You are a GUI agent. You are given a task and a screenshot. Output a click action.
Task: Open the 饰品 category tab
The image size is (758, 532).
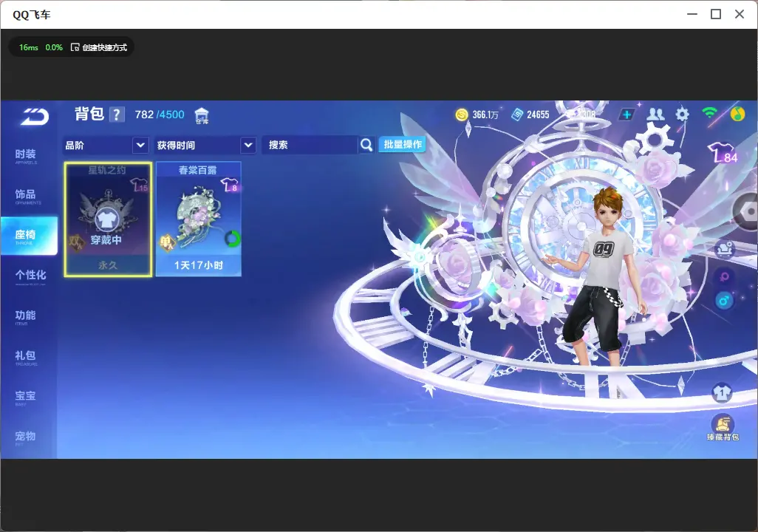(x=29, y=196)
